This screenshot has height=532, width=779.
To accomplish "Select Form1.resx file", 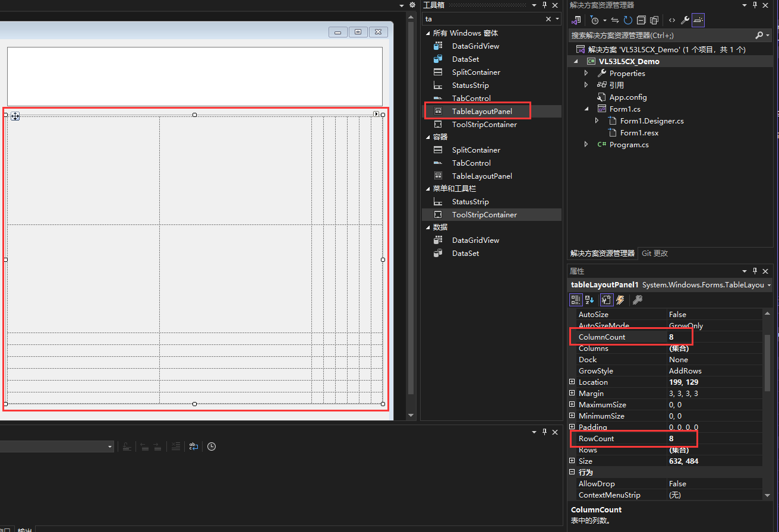I will (x=639, y=133).
